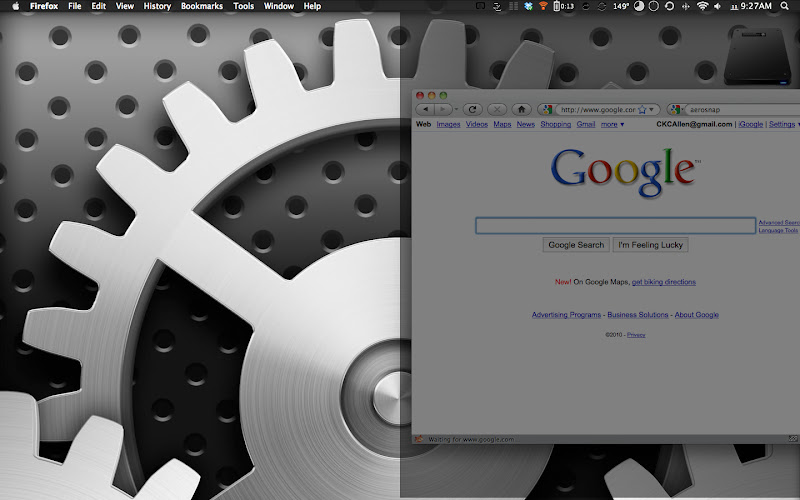This screenshot has height=500, width=800.
Task: Open the Maps link on Google
Action: click(502, 124)
